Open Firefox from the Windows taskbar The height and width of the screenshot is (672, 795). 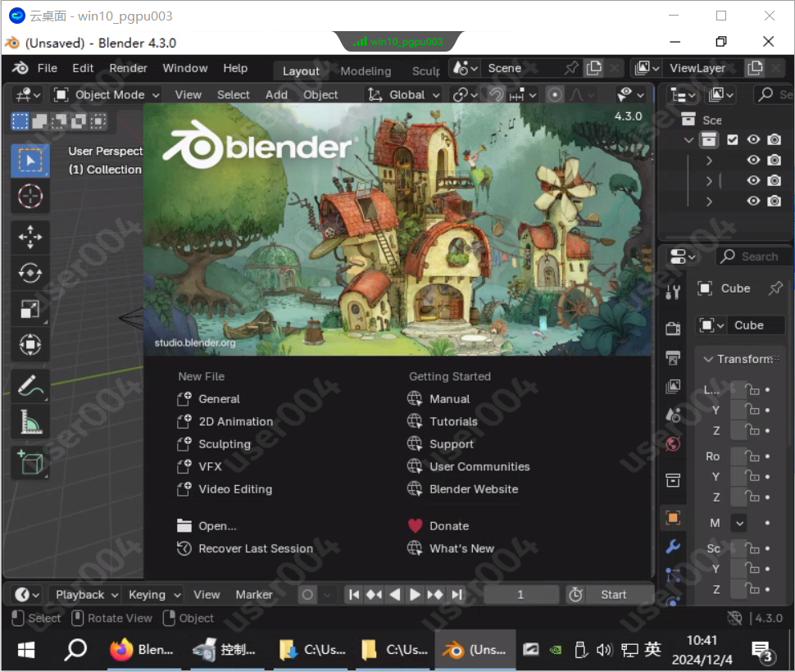click(142, 650)
